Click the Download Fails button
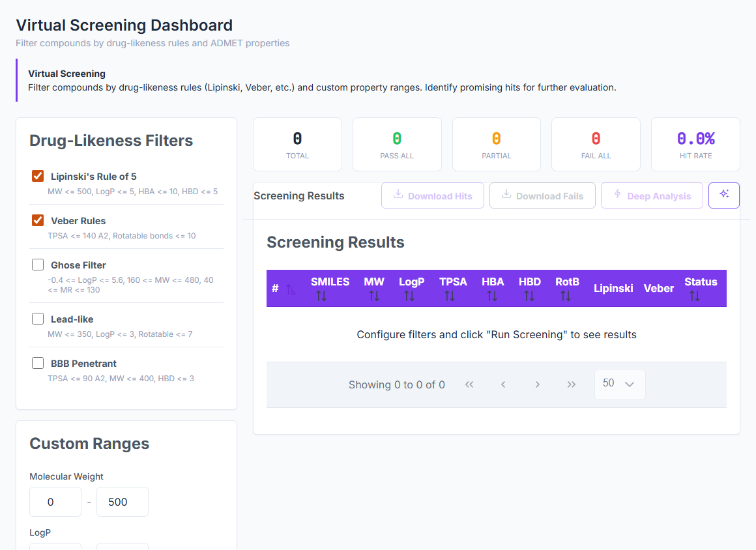The image size is (756, 550). 542,195
